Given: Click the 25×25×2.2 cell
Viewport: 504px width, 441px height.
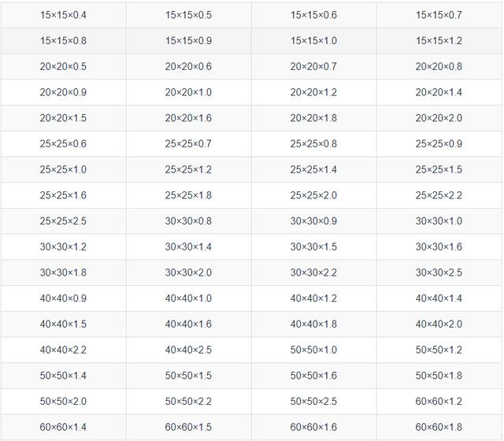Looking at the screenshot, I should [439, 195].
